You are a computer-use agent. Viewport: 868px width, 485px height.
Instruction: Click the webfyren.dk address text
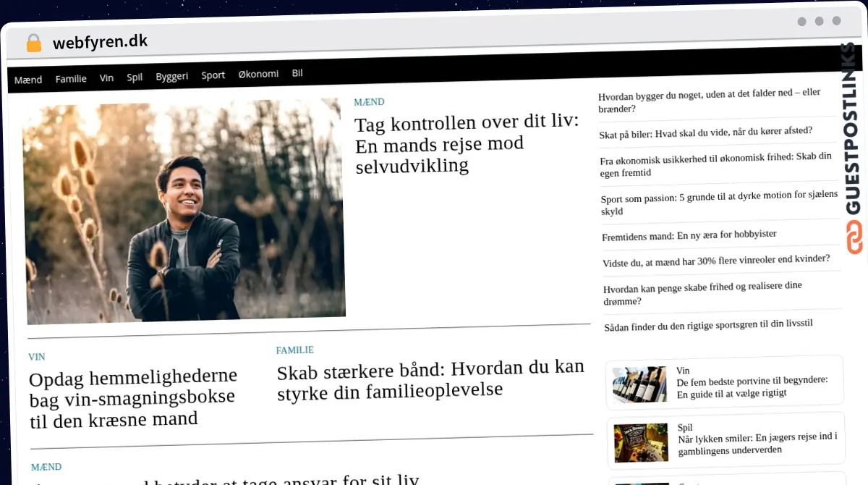point(100,42)
